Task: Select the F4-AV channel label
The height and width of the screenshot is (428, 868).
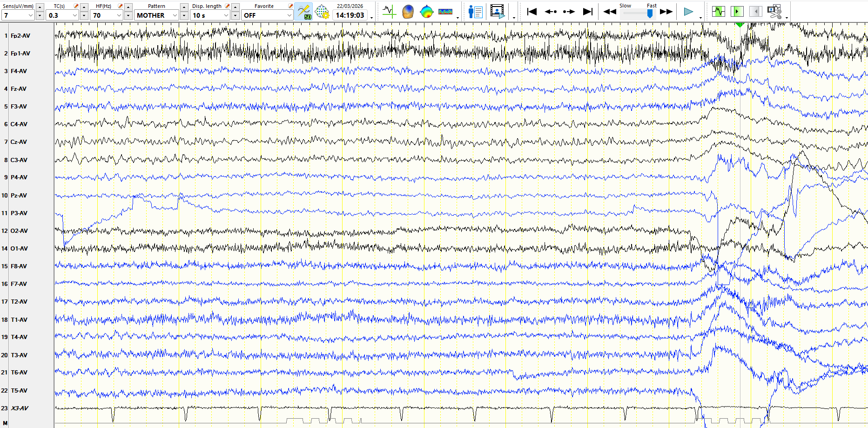Action: tap(19, 71)
